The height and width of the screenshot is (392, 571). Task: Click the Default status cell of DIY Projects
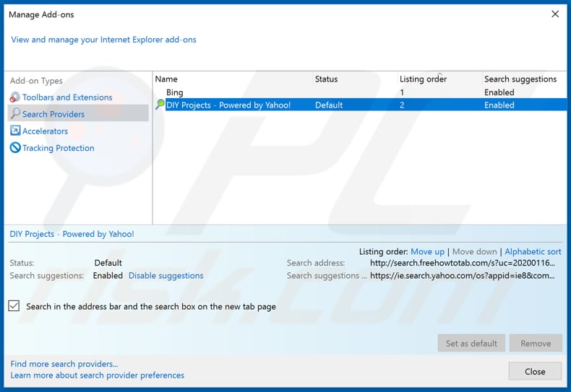coord(329,105)
